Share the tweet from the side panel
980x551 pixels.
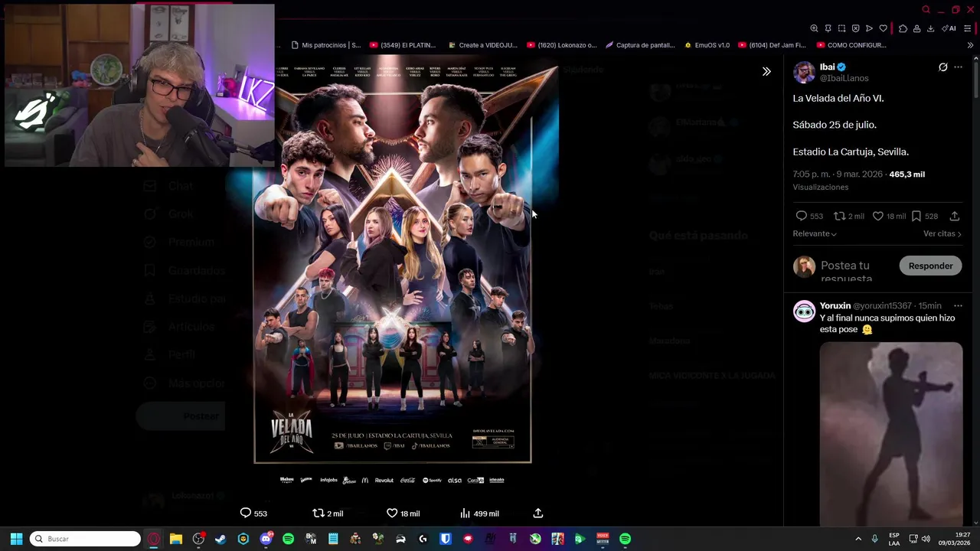pyautogui.click(x=954, y=217)
